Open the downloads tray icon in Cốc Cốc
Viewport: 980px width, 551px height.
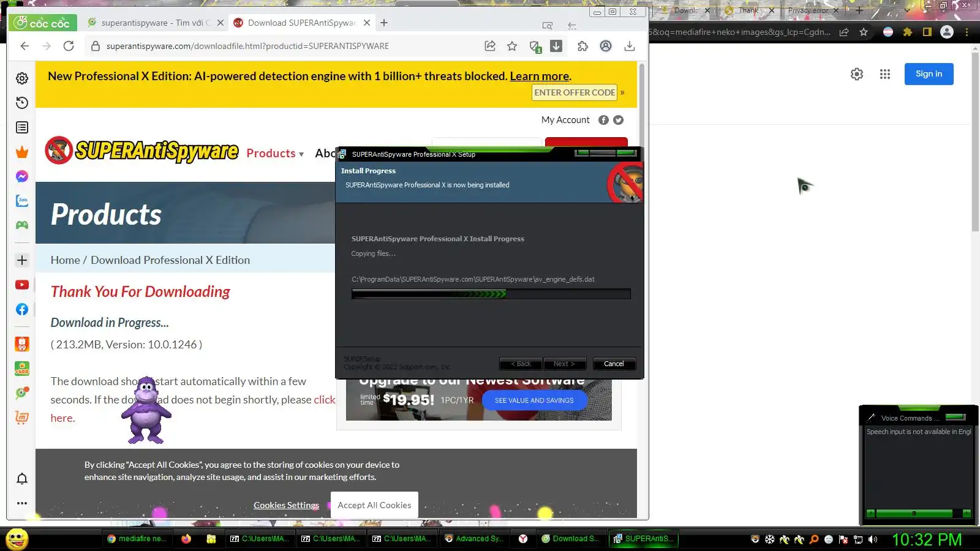[629, 46]
